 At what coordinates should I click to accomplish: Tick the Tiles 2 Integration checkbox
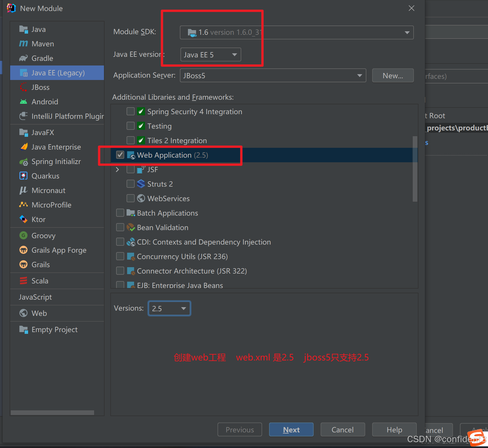(x=131, y=141)
